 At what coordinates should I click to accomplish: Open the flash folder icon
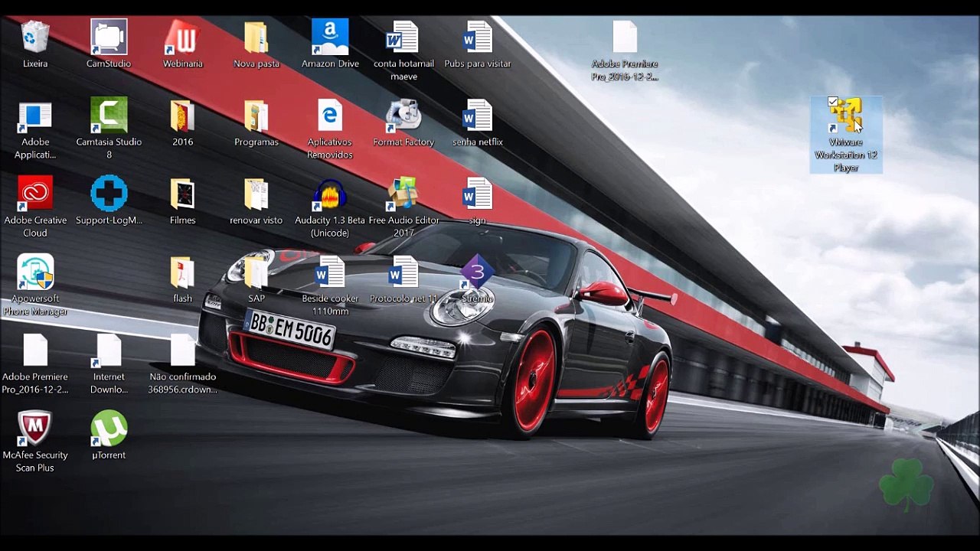182,272
